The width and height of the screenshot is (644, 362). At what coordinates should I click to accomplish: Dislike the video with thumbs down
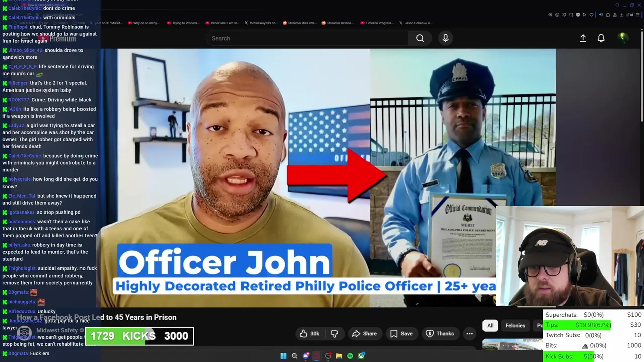tap(334, 334)
